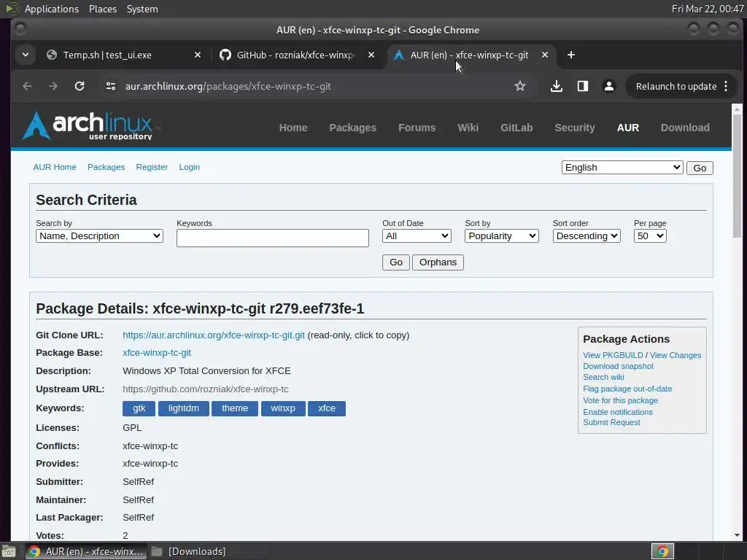The width and height of the screenshot is (747, 560).
Task: Open Download snapshot link
Action: click(x=618, y=366)
